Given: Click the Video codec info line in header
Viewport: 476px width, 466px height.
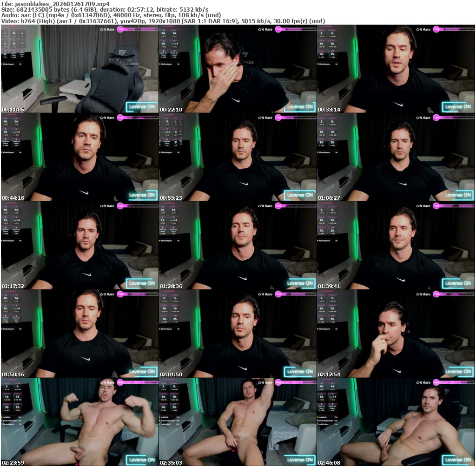Looking at the screenshot, I should (x=163, y=21).
